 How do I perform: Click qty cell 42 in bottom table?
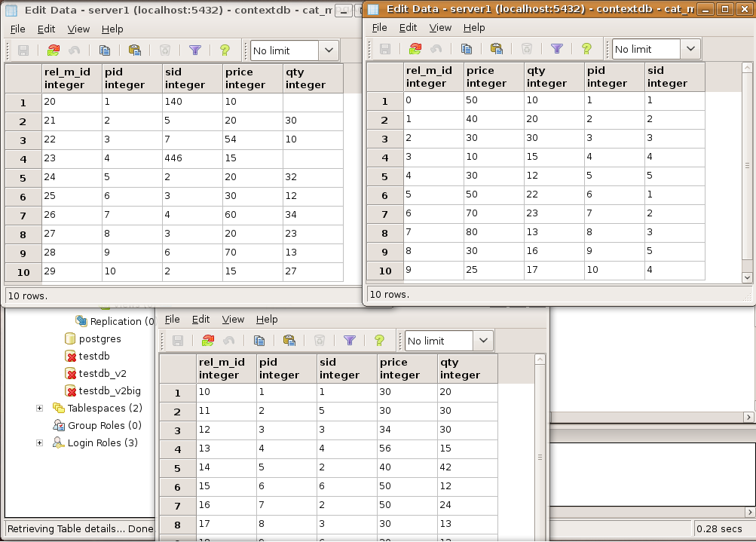467,467
